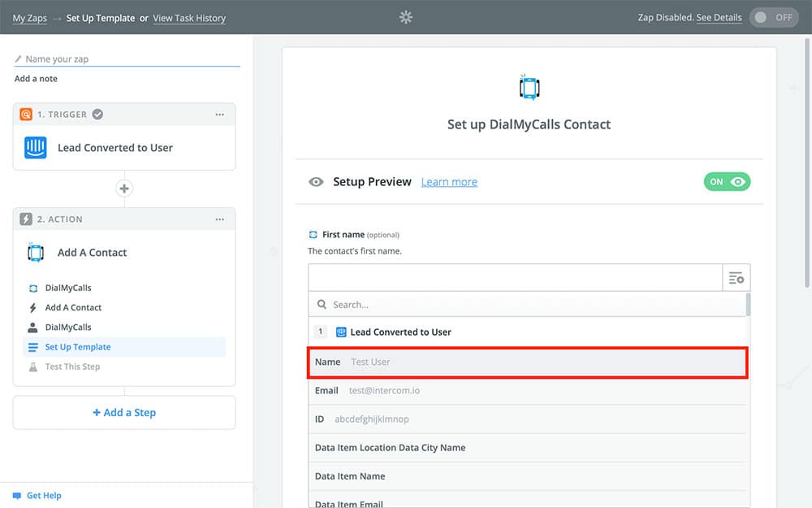
Task: Open the trigger step three-dot menu
Action: tap(219, 115)
